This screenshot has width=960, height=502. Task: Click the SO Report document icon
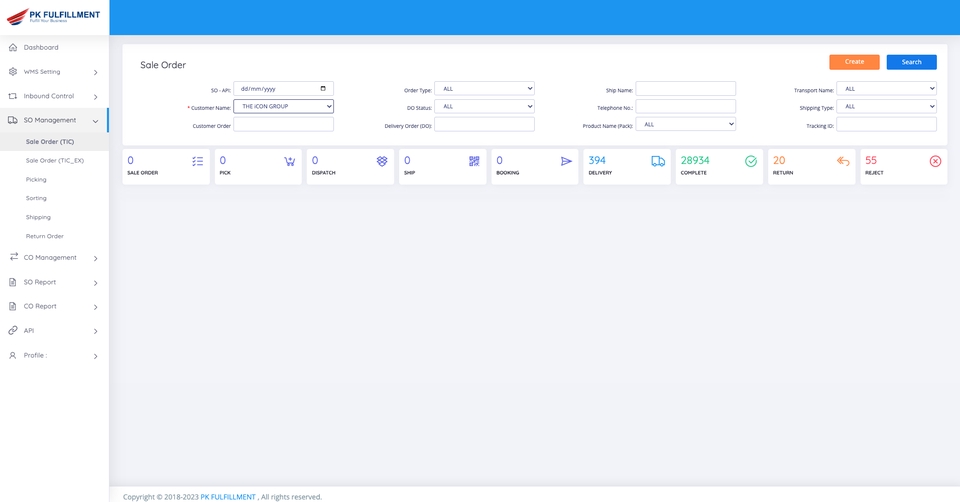(13, 282)
